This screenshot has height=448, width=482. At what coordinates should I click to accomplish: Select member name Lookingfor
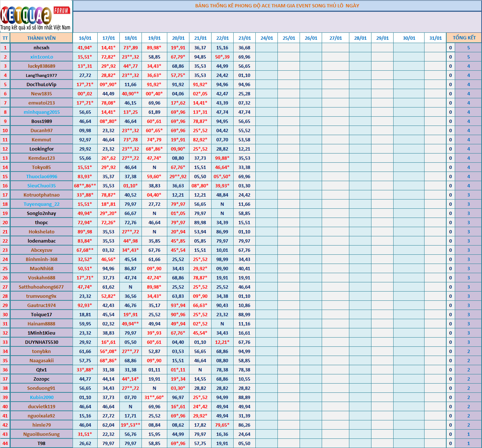coord(41,149)
